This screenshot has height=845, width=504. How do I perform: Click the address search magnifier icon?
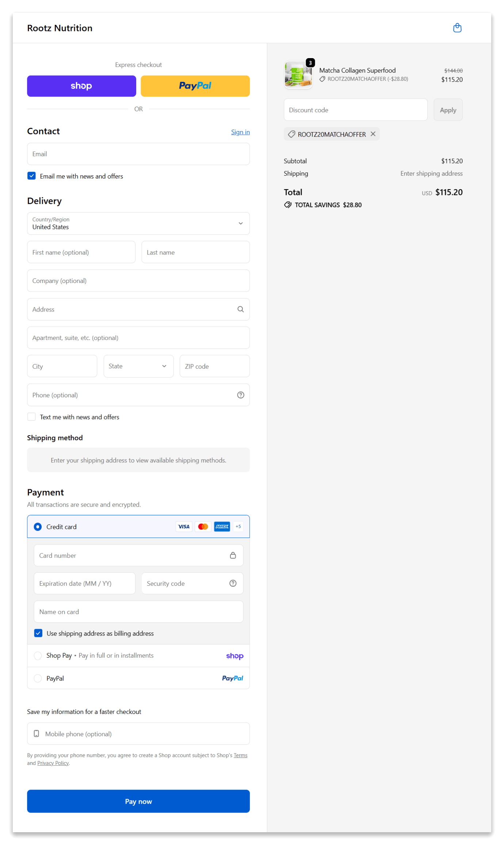[240, 309]
